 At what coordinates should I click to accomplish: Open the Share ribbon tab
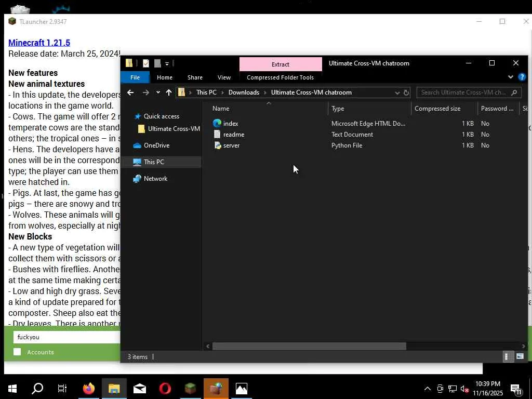coord(195,77)
